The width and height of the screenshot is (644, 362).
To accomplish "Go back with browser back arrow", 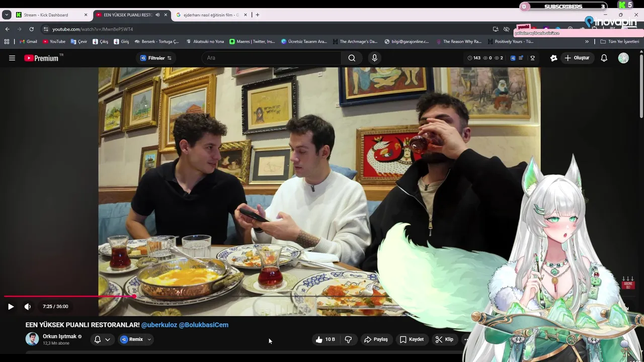I will click(7, 29).
